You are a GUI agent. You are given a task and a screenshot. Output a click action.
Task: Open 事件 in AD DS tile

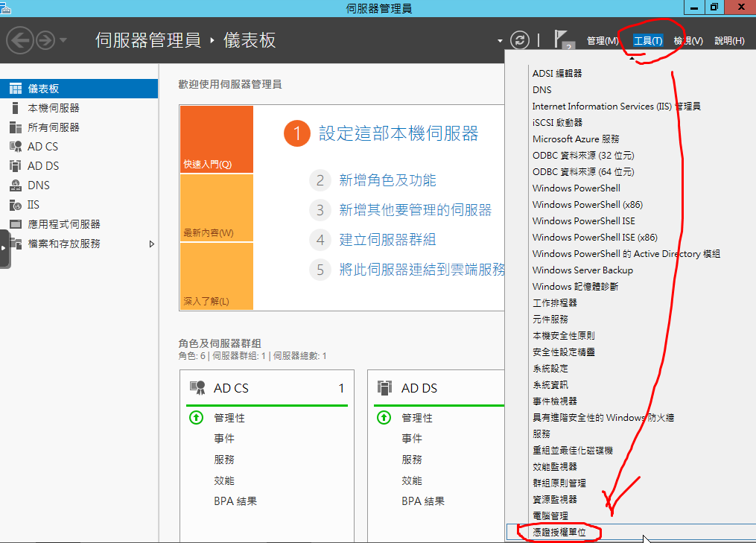coord(412,439)
